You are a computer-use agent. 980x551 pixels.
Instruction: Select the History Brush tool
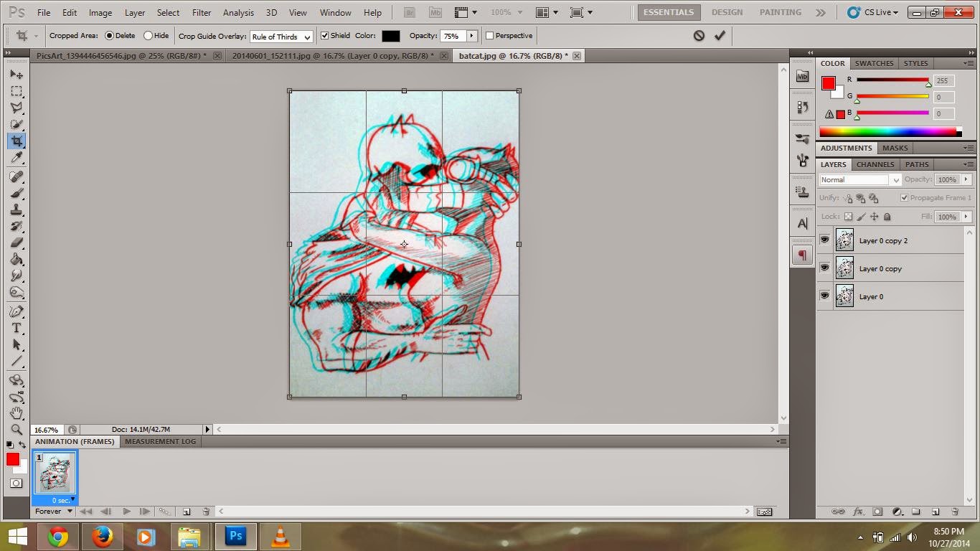(x=17, y=226)
